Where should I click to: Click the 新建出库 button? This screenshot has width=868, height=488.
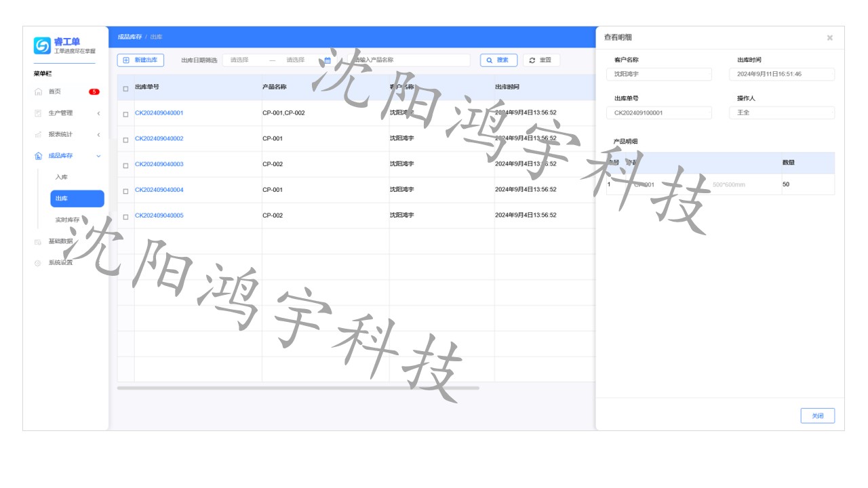click(x=140, y=60)
